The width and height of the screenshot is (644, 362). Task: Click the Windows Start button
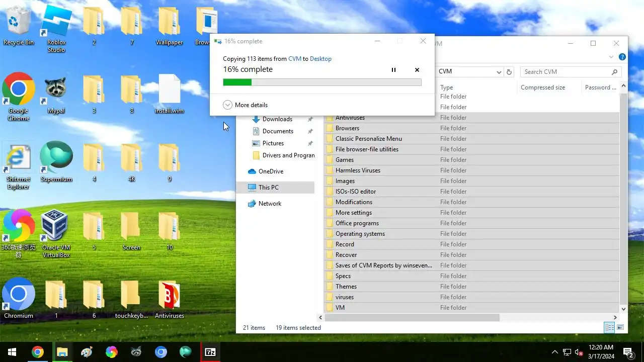[x=12, y=352]
